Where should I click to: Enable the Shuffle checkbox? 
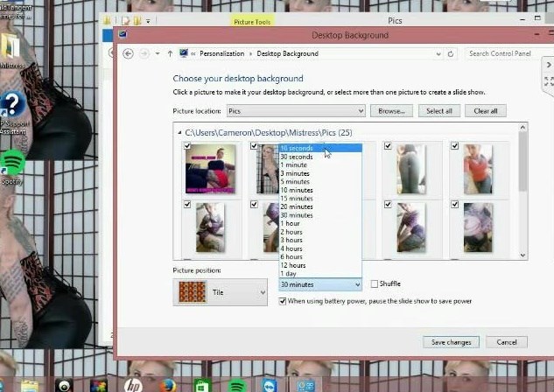pos(375,283)
